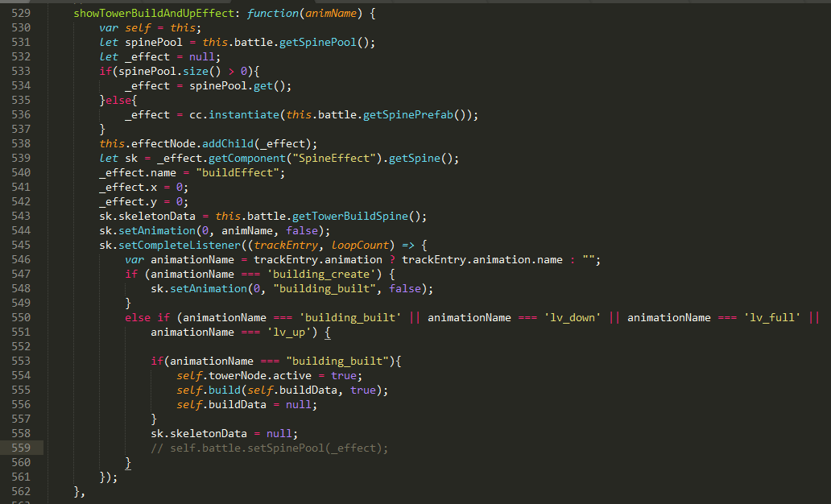
Task: Click the else keyword on line 535
Action: 118,100
